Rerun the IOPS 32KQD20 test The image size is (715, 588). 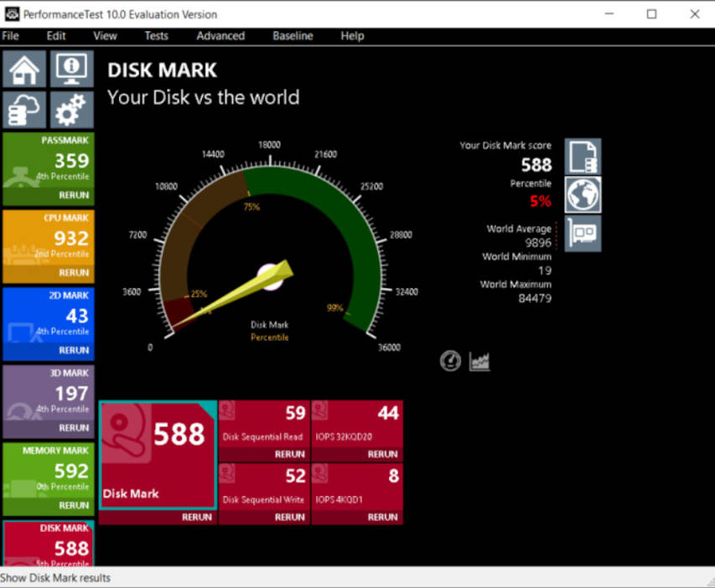click(x=382, y=454)
